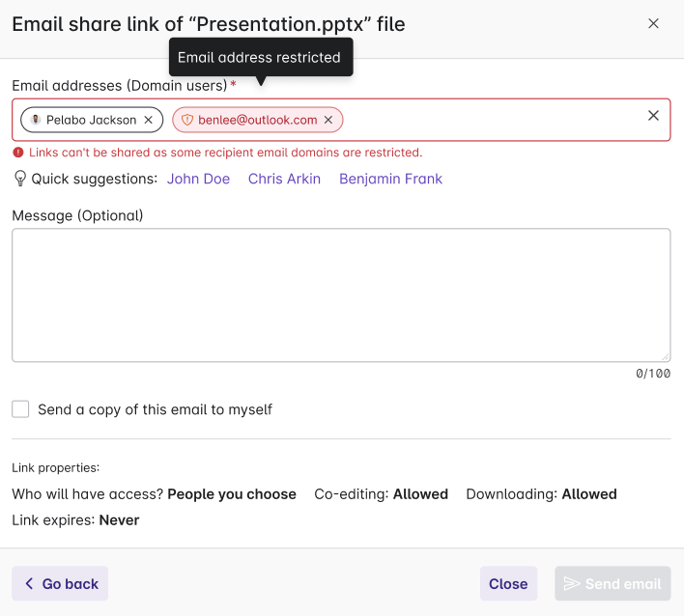The width and height of the screenshot is (684, 616).
Task: Click the Link properties heading
Action: pos(56,467)
